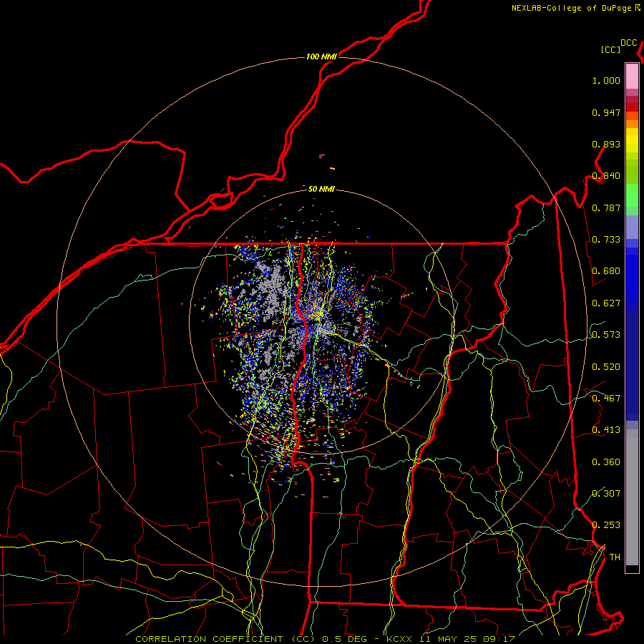
Task: Click the 0.413 color scale label
Action: 606,430
